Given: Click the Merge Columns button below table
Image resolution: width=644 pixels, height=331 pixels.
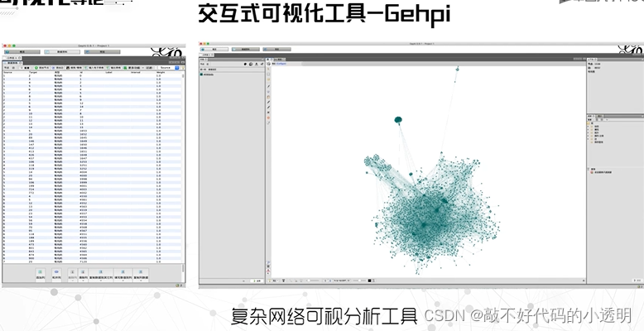Looking at the screenshot, I should click(56, 275).
